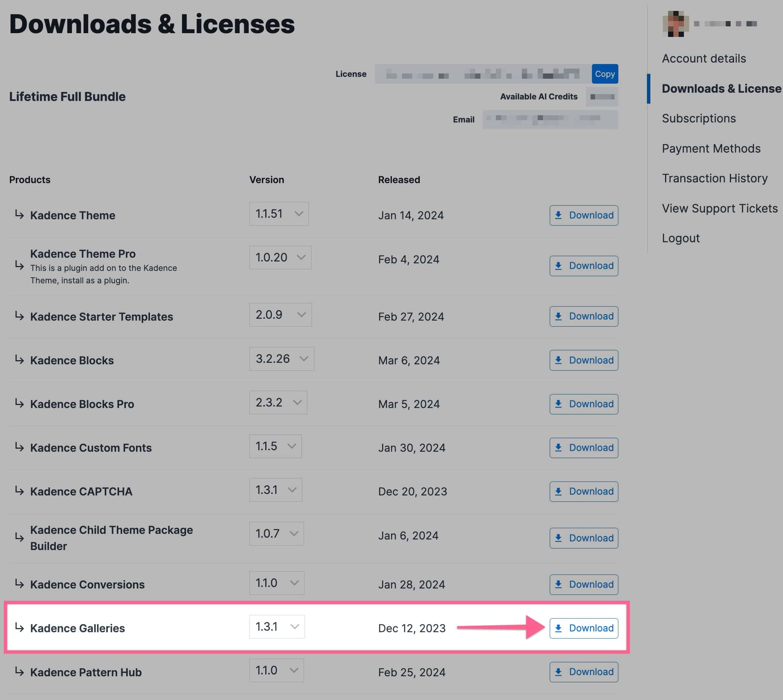Expand Kadence Galleries version dropdown
This screenshot has width=783, height=700.
coord(277,627)
